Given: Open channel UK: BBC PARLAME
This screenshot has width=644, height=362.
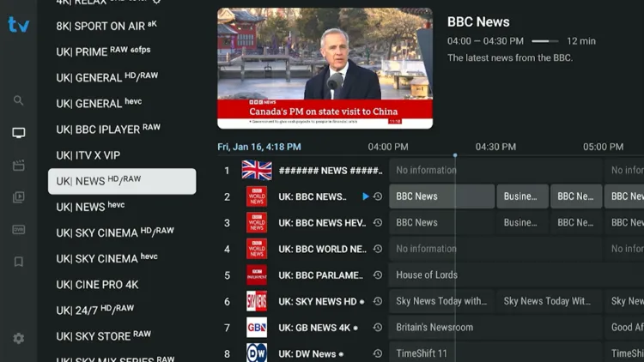Looking at the screenshot, I should 321,275.
